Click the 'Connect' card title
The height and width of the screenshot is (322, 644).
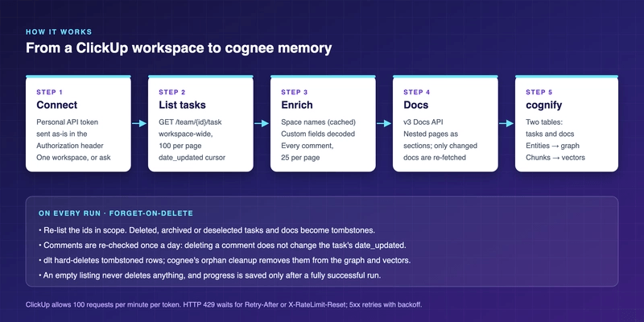56,105
